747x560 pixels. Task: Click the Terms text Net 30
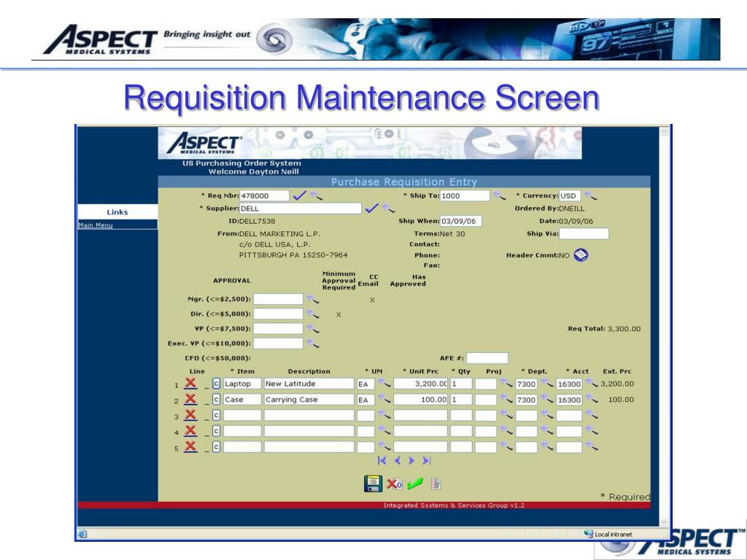pos(452,234)
